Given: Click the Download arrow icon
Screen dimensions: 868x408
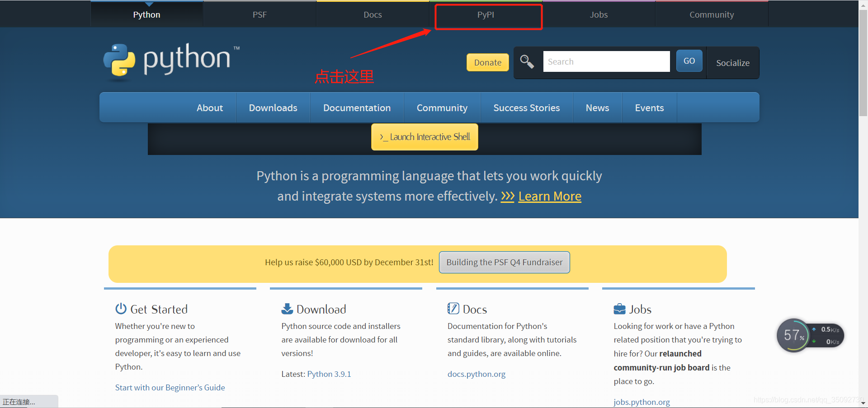Looking at the screenshot, I should click(287, 309).
